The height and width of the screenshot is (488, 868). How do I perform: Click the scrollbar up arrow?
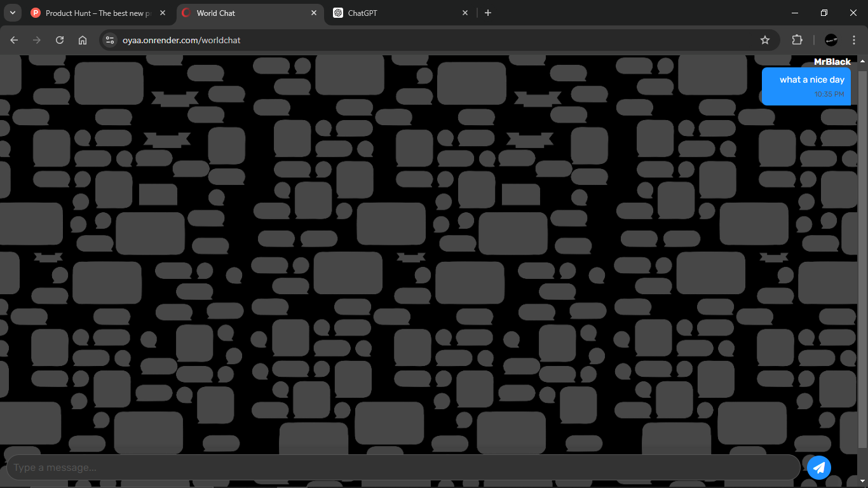[x=862, y=61]
